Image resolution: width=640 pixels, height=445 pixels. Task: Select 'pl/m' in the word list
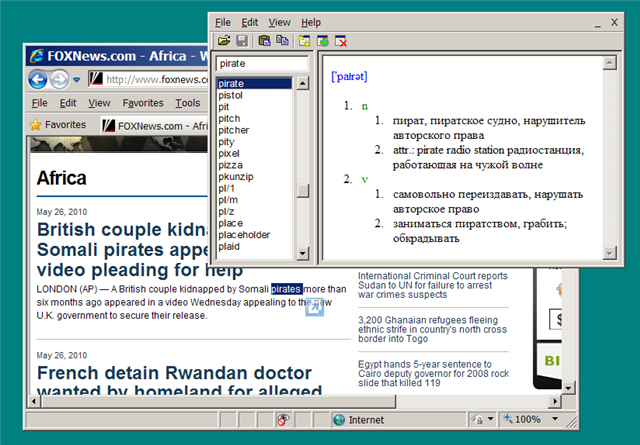(x=254, y=200)
